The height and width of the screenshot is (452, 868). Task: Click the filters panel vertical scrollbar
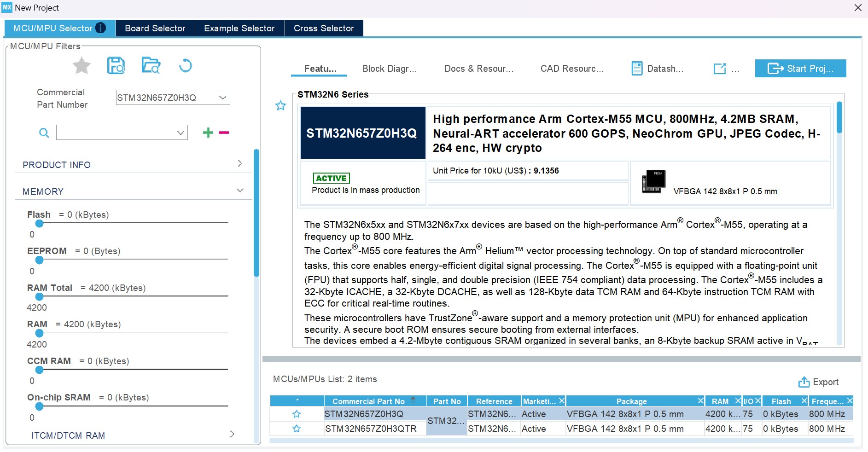coord(256,213)
